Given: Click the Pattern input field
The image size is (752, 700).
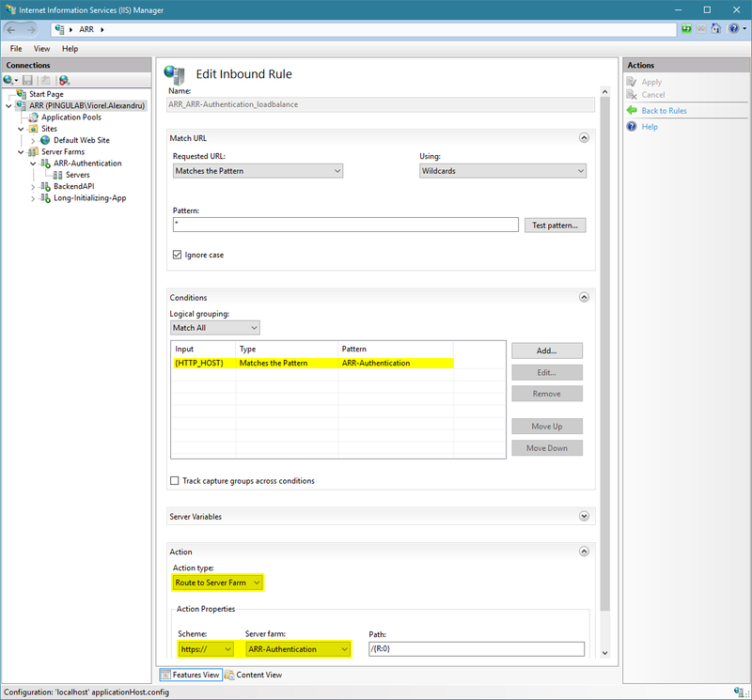Looking at the screenshot, I should 345,225.
